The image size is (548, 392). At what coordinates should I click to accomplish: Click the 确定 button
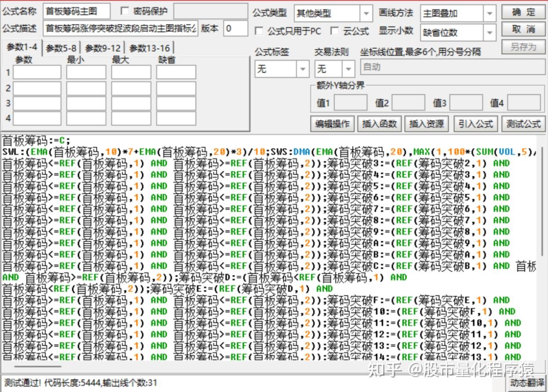[x=523, y=12]
